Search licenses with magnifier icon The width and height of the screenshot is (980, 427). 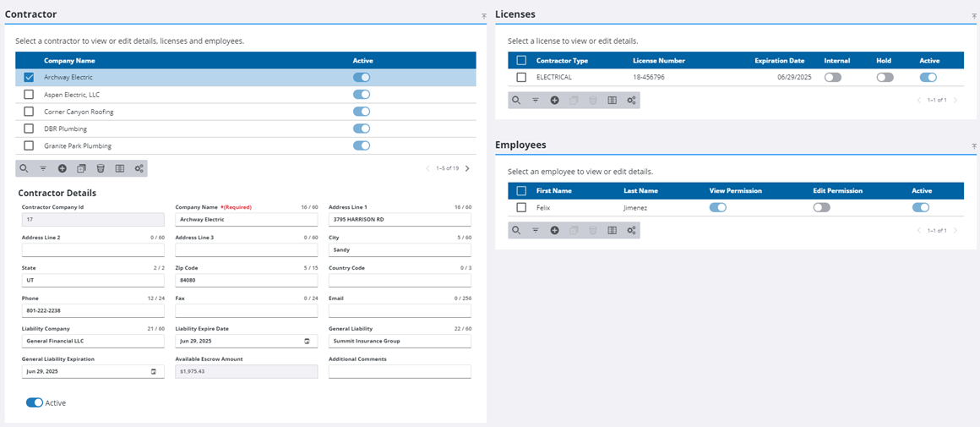coord(516,100)
